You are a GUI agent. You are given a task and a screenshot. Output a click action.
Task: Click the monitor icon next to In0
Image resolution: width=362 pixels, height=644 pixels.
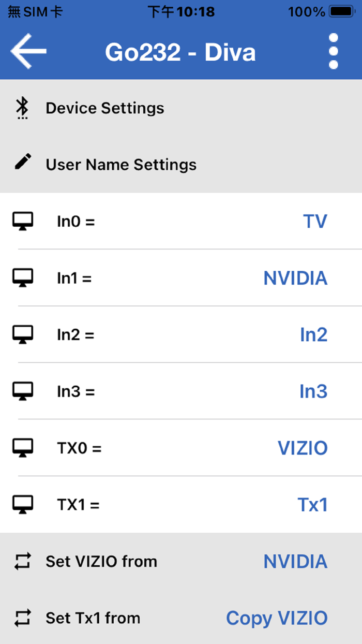[x=23, y=222]
